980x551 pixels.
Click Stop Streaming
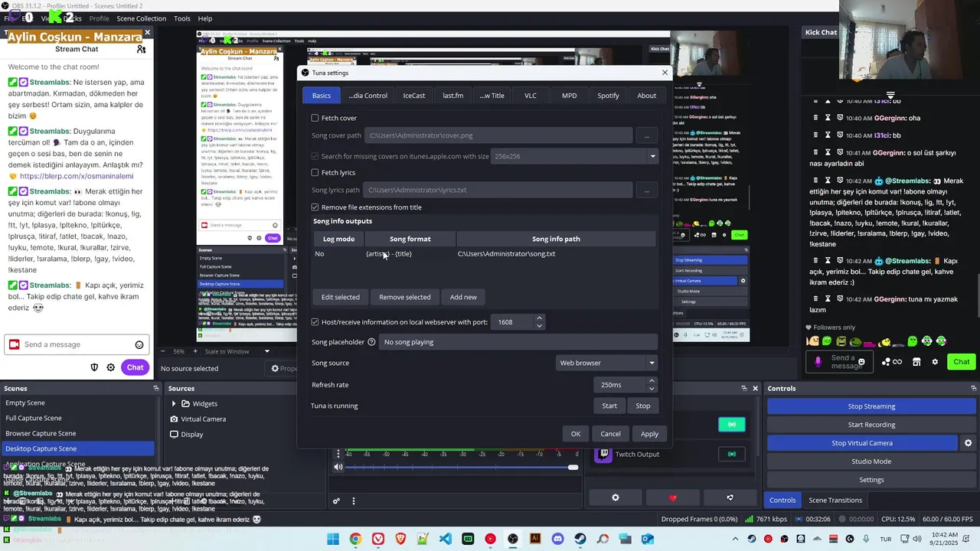coord(871,406)
